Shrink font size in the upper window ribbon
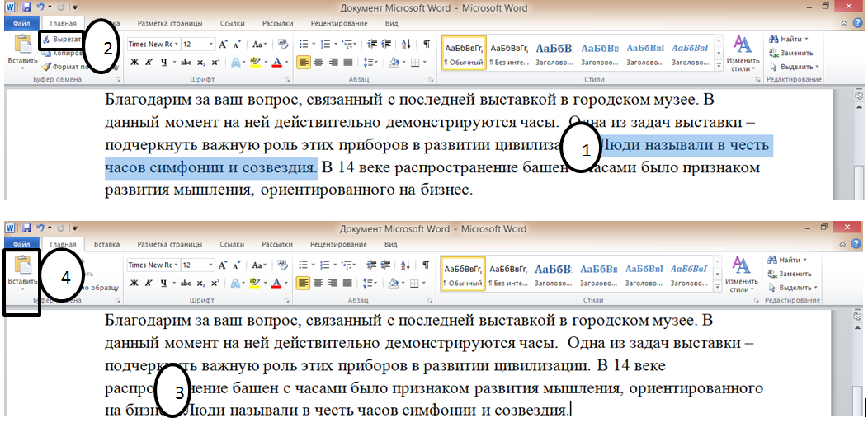 pos(237,45)
